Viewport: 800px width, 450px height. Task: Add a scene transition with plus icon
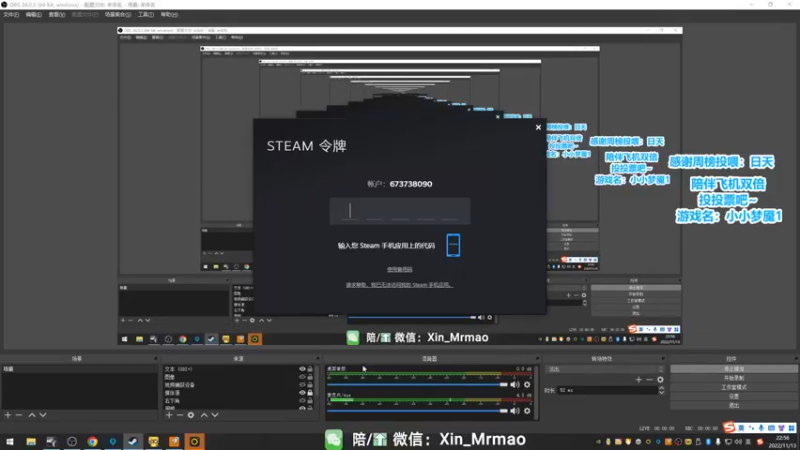pos(638,380)
